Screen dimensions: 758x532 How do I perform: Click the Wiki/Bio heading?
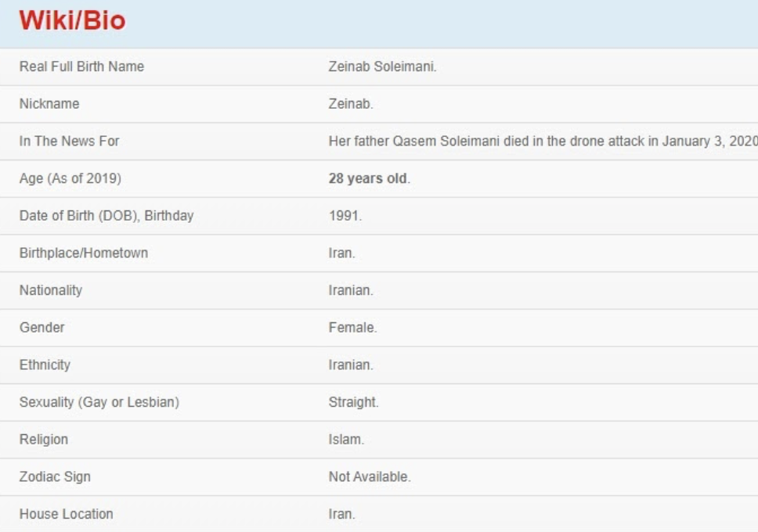(72, 20)
